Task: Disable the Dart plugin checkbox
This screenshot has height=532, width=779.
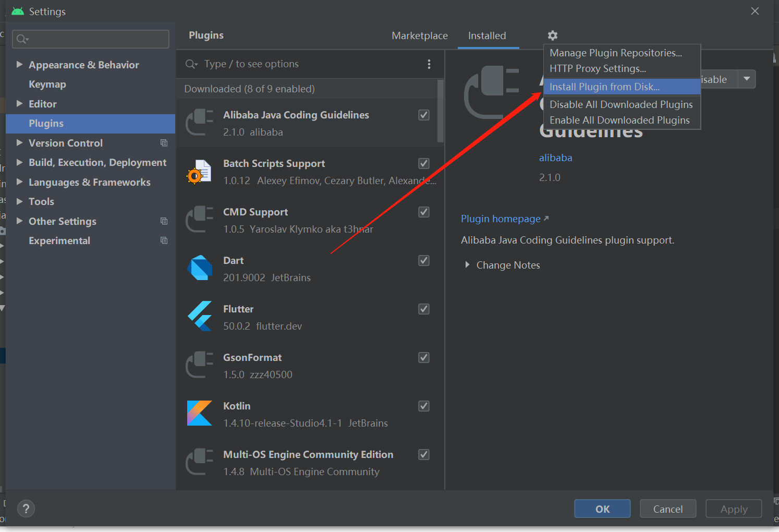Action: coord(424,260)
